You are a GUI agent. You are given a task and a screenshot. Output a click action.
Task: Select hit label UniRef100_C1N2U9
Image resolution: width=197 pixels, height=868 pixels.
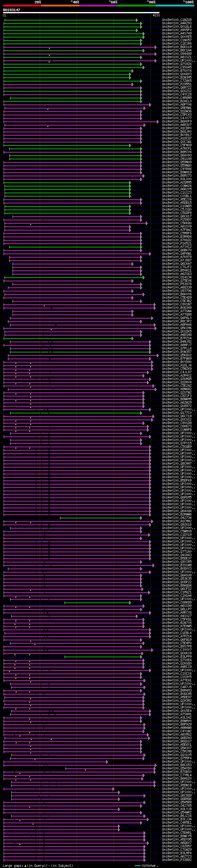coord(177,20)
